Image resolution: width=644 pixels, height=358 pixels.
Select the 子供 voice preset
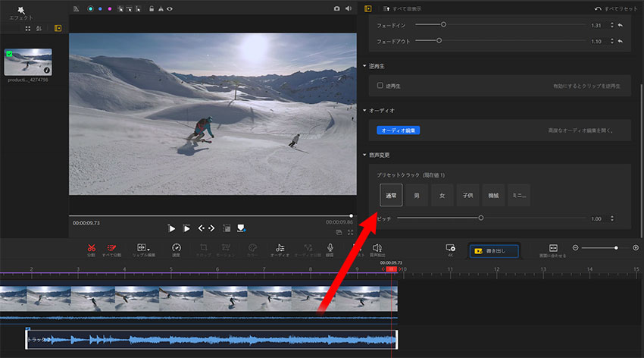pyautogui.click(x=467, y=195)
